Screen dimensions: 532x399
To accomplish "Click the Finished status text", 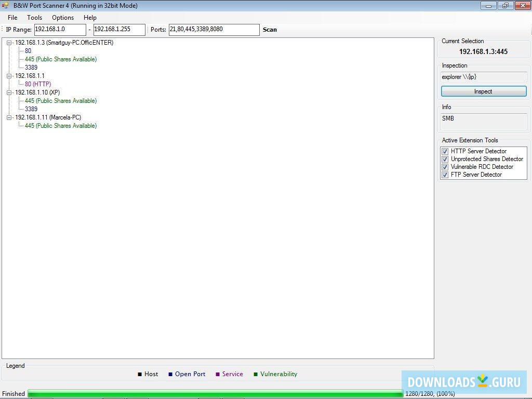I will coord(14,394).
